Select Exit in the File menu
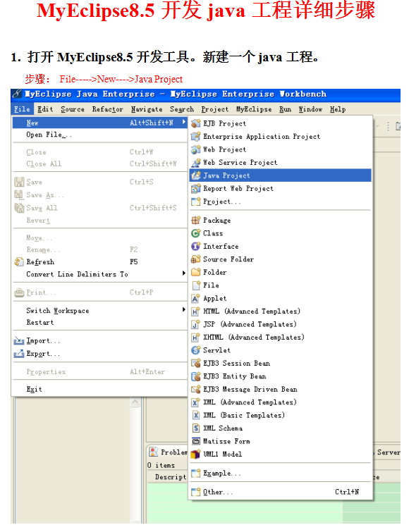The image size is (409, 532). point(35,390)
